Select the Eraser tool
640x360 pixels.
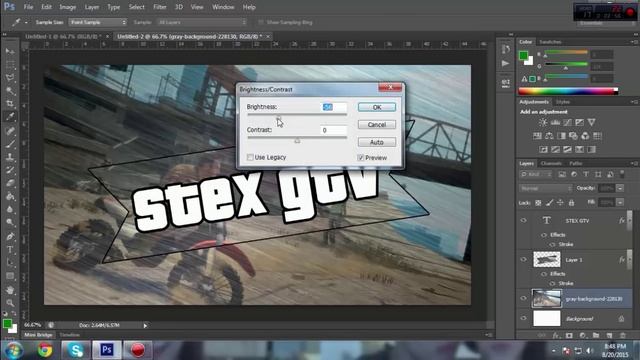pos(10,183)
